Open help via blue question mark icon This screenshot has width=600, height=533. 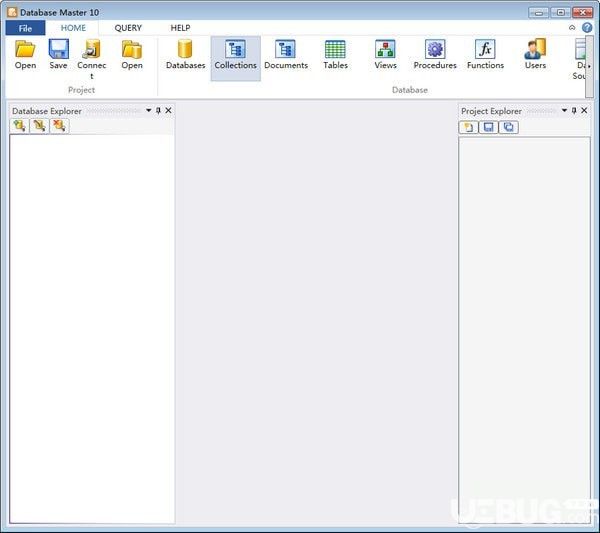point(587,28)
